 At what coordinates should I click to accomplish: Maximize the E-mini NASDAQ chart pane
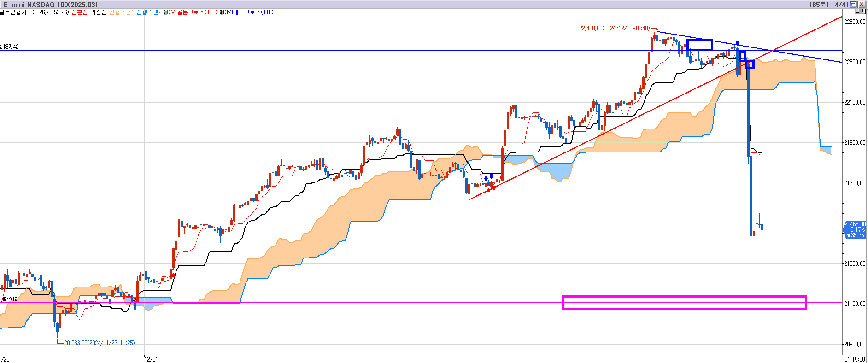tap(853, 4)
